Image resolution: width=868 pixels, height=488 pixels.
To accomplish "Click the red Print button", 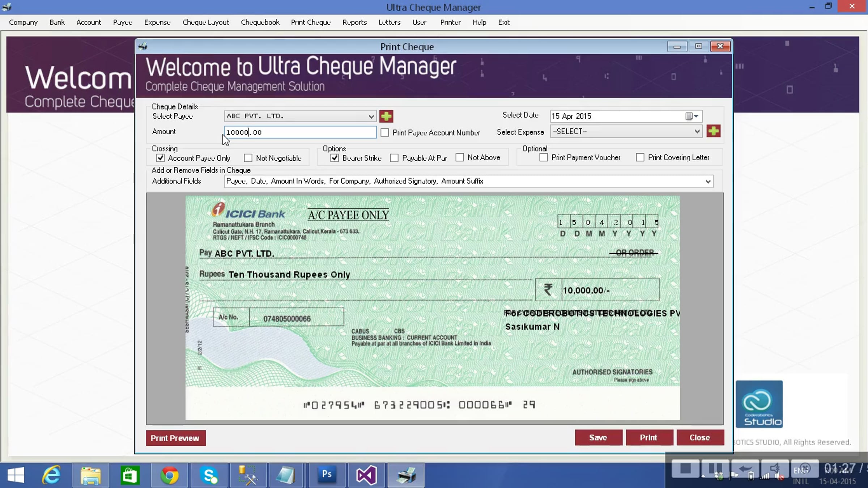I will 649,438.
